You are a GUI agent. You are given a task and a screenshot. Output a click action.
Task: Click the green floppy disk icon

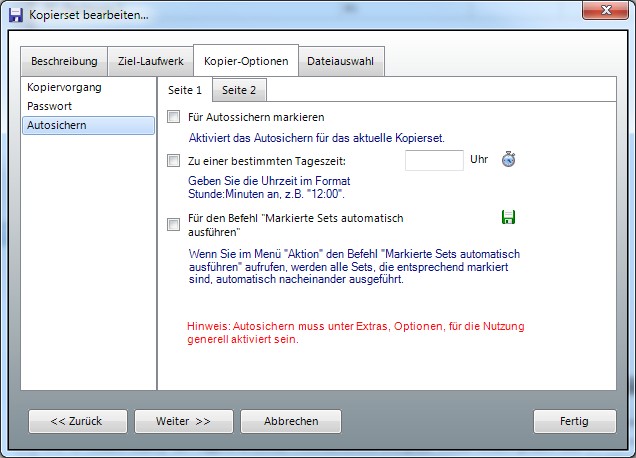tap(508, 217)
